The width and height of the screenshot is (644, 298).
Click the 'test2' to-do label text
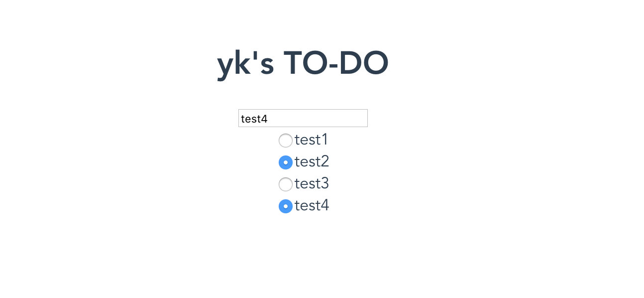pos(312,162)
